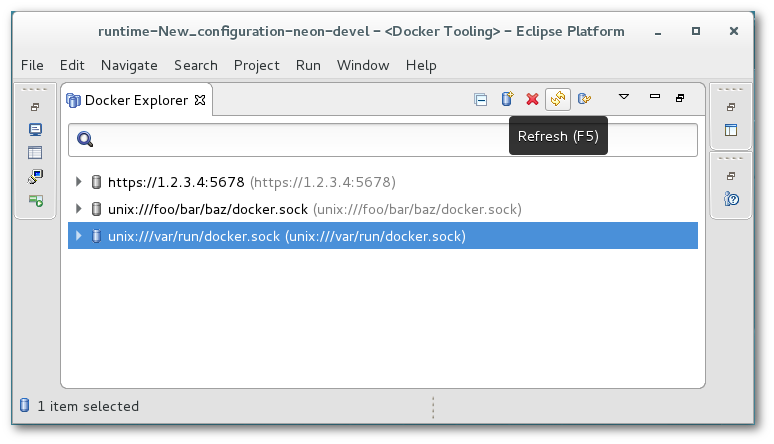Click the cylinder icon right of Refresh

(585, 98)
